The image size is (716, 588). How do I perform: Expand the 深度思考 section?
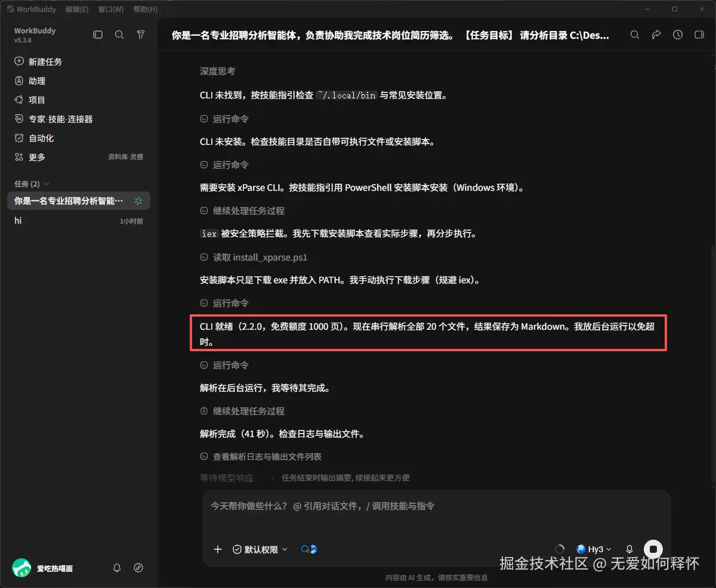(217, 71)
